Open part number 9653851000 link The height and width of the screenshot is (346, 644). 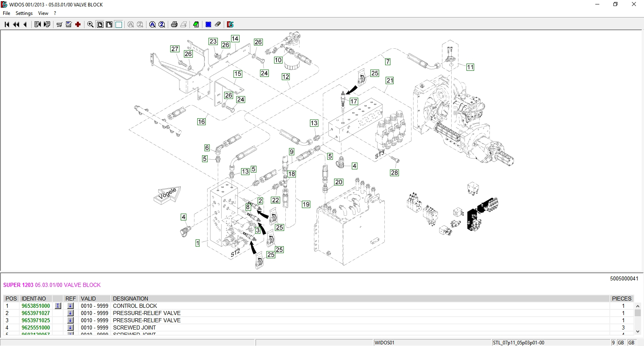click(x=36, y=306)
